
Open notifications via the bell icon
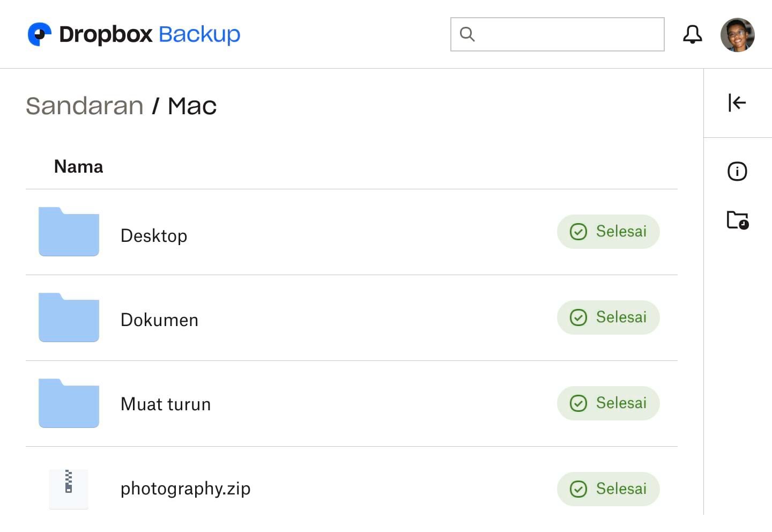(692, 34)
